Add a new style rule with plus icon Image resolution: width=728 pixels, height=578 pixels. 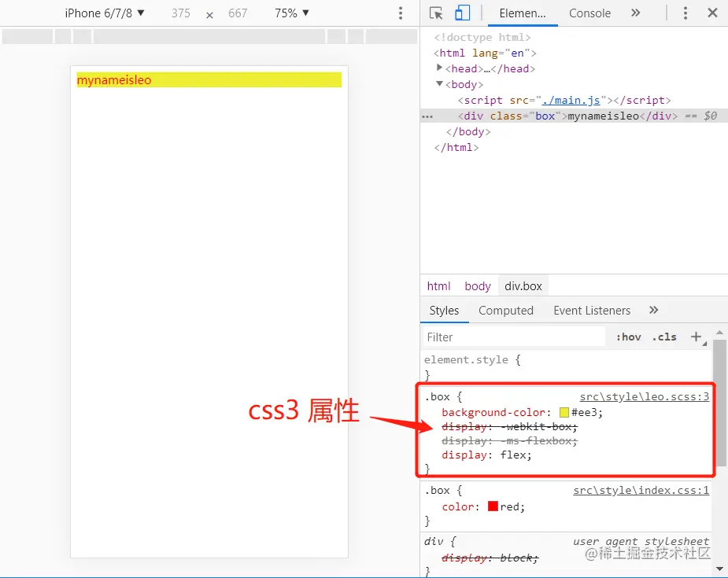click(x=697, y=337)
